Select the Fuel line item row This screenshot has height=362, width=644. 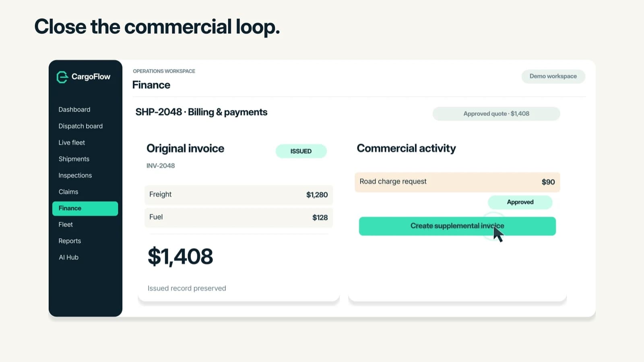tap(239, 217)
